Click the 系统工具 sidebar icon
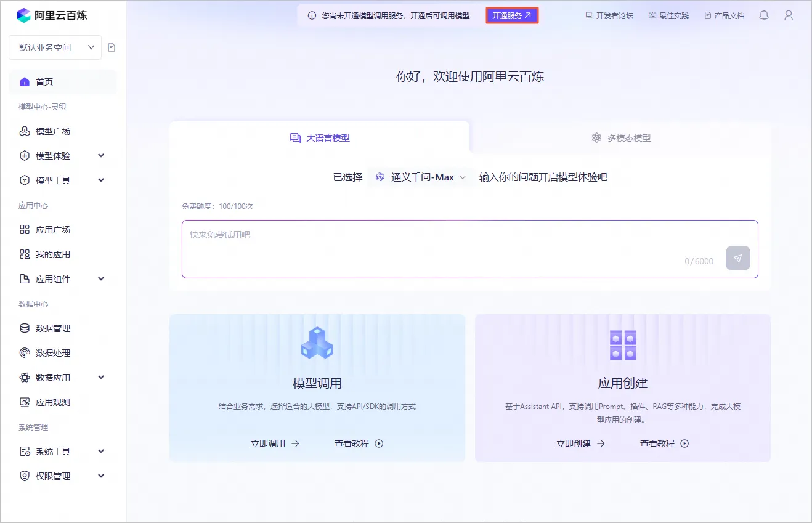The height and width of the screenshot is (523, 812). [x=25, y=452]
